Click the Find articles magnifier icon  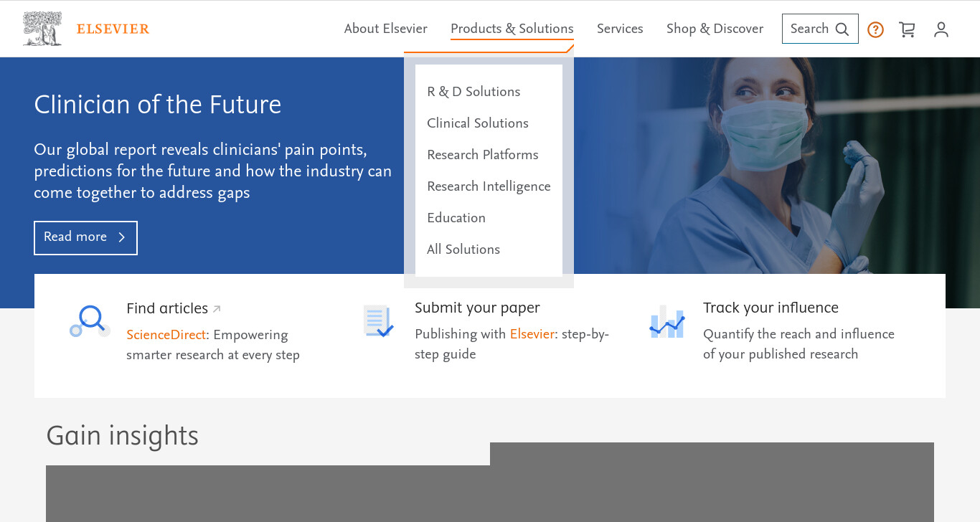click(90, 321)
